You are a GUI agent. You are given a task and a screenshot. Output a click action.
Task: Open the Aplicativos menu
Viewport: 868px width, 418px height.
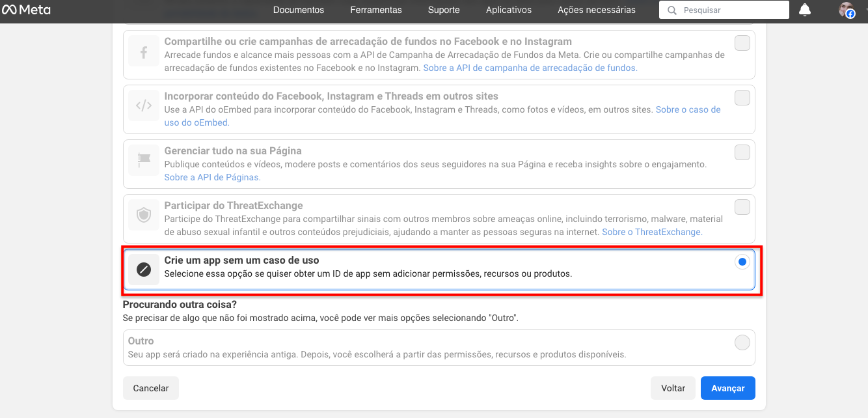point(509,10)
